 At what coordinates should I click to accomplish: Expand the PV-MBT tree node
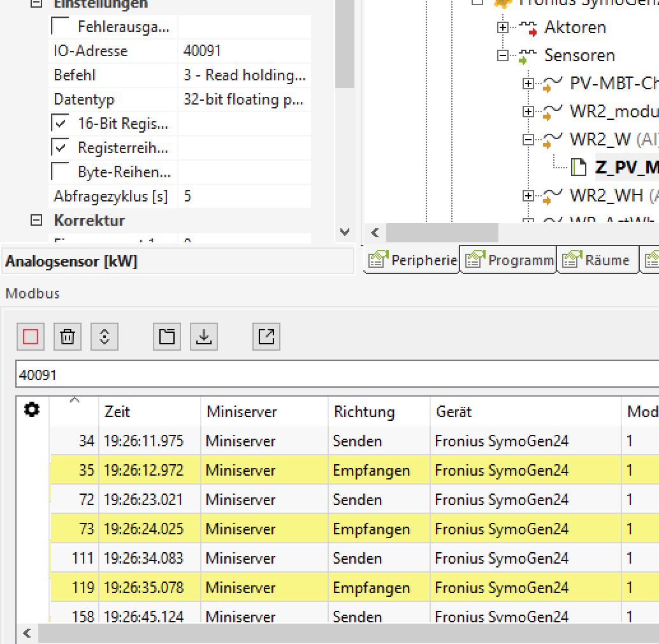528,84
